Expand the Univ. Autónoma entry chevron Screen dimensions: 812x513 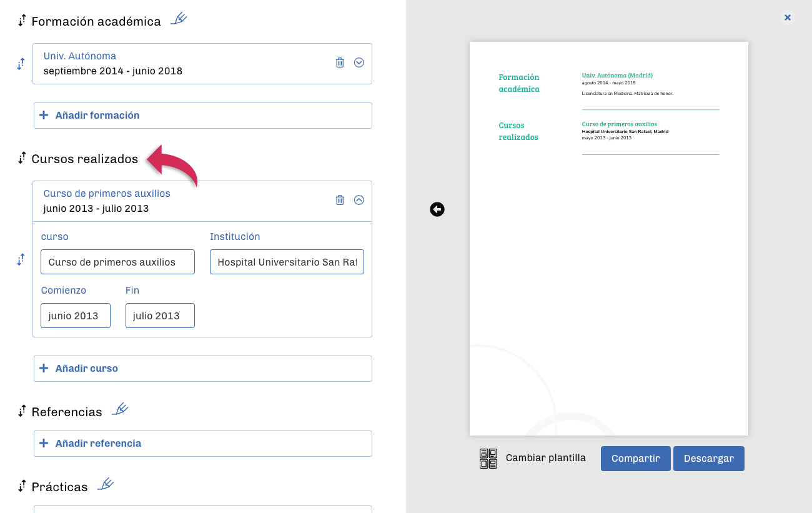pyautogui.click(x=359, y=62)
